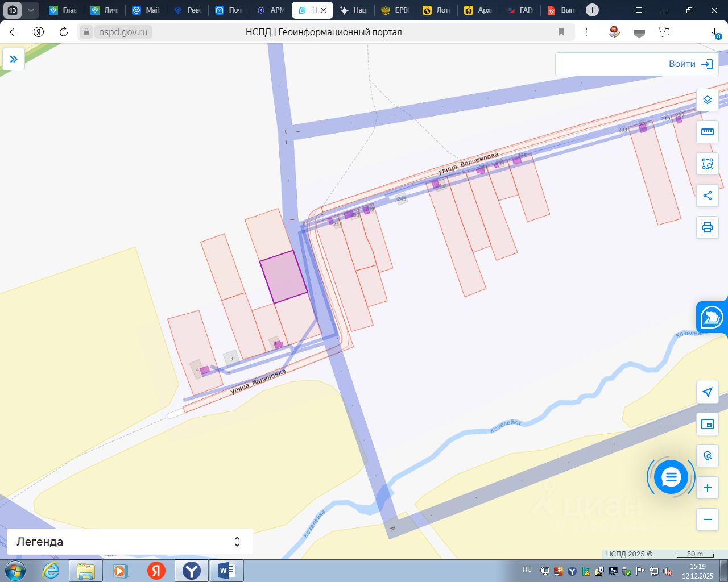Open the blue assistant side widget
728x582 pixels.
pos(712,318)
